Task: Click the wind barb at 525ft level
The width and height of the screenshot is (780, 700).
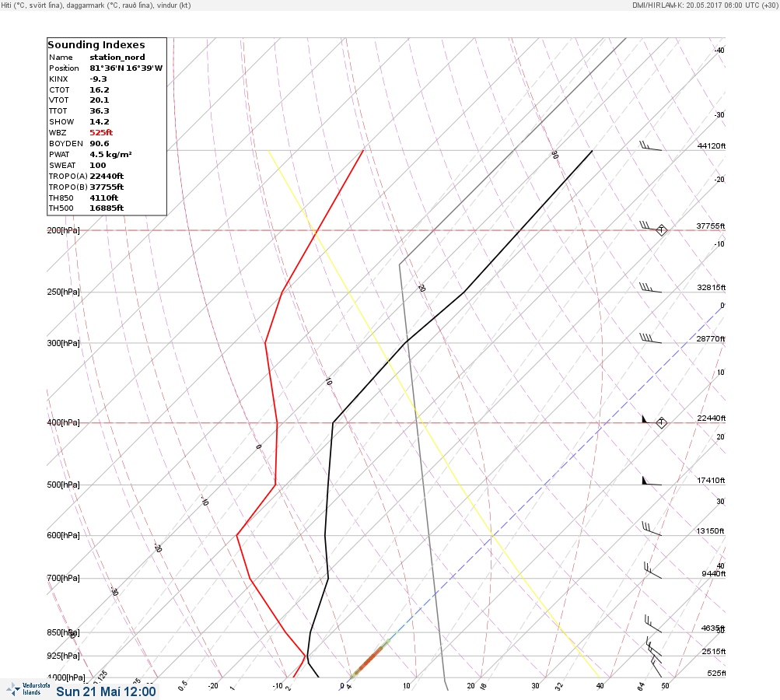Action: pos(656,667)
